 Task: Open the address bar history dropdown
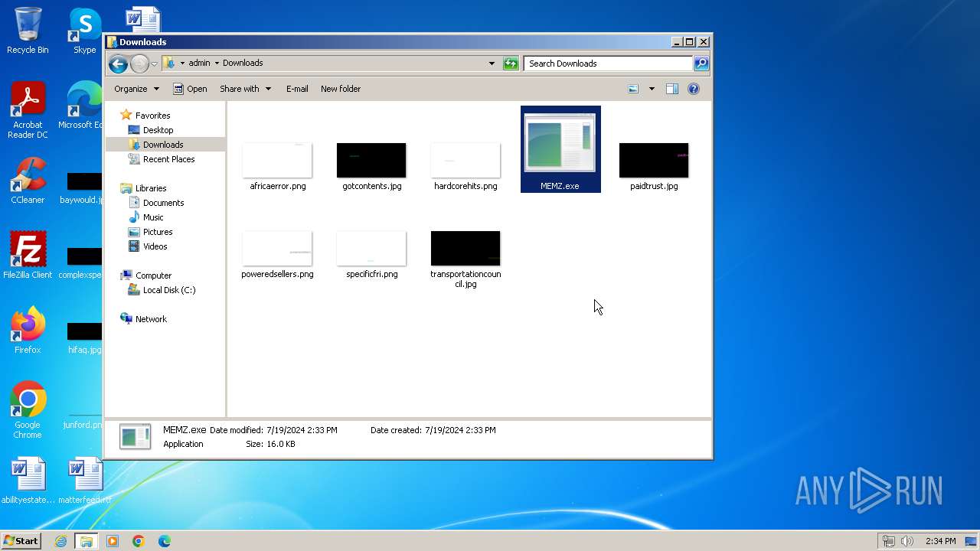492,64
